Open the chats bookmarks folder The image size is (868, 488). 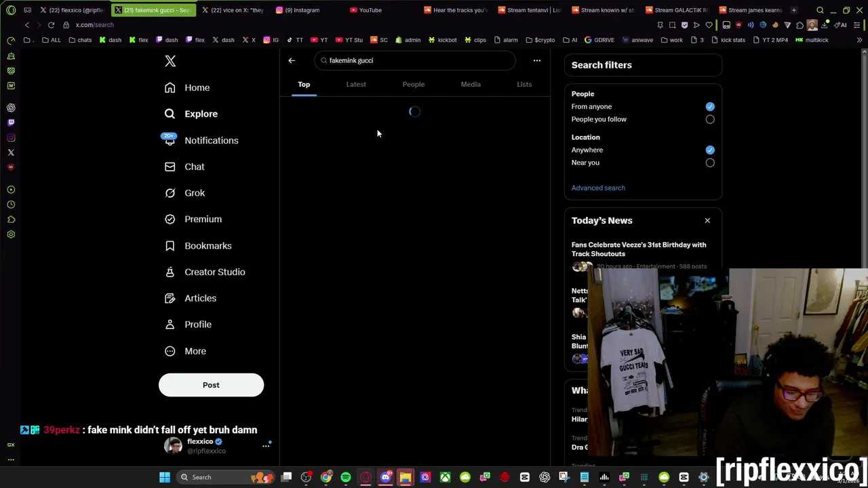(80, 40)
